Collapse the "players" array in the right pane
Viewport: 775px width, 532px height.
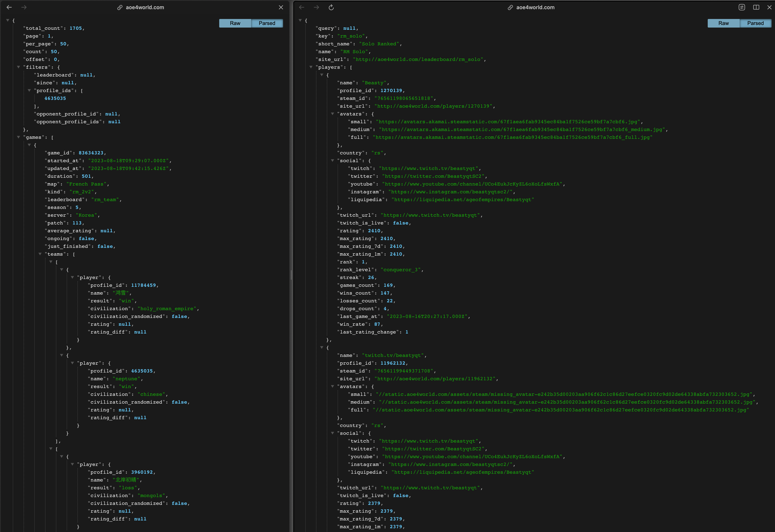(x=311, y=67)
